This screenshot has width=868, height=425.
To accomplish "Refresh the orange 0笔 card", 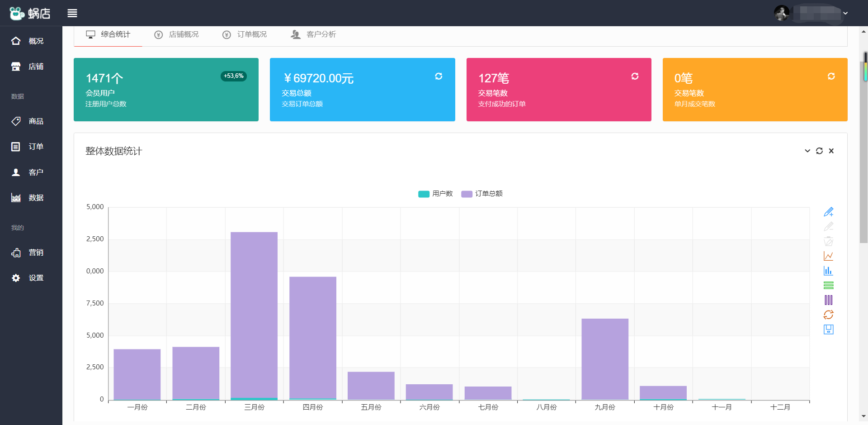I will (x=831, y=76).
